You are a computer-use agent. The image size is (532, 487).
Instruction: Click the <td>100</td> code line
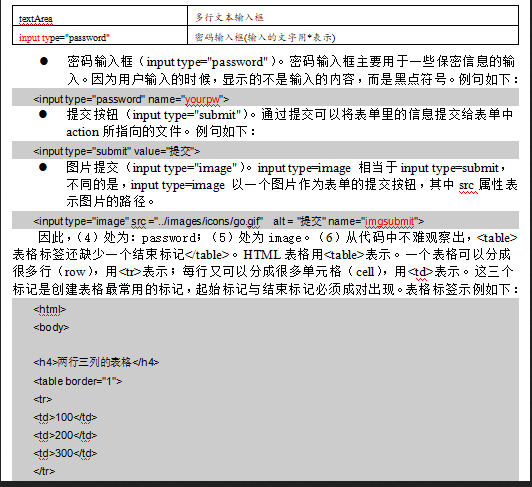65,417
